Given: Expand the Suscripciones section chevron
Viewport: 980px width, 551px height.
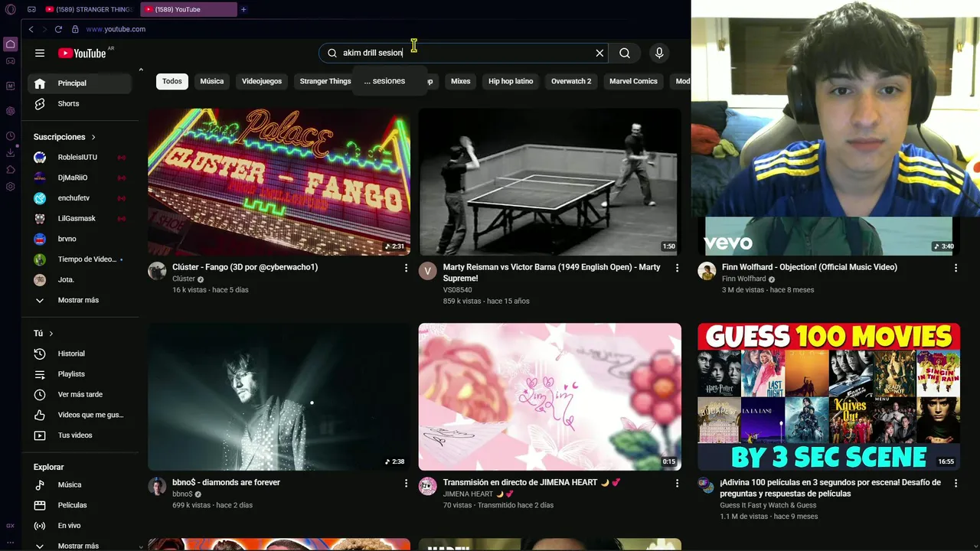Looking at the screenshot, I should pyautogui.click(x=93, y=137).
